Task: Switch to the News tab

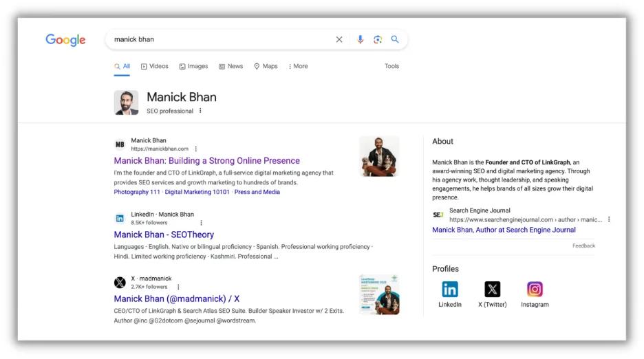Action: coord(230,66)
